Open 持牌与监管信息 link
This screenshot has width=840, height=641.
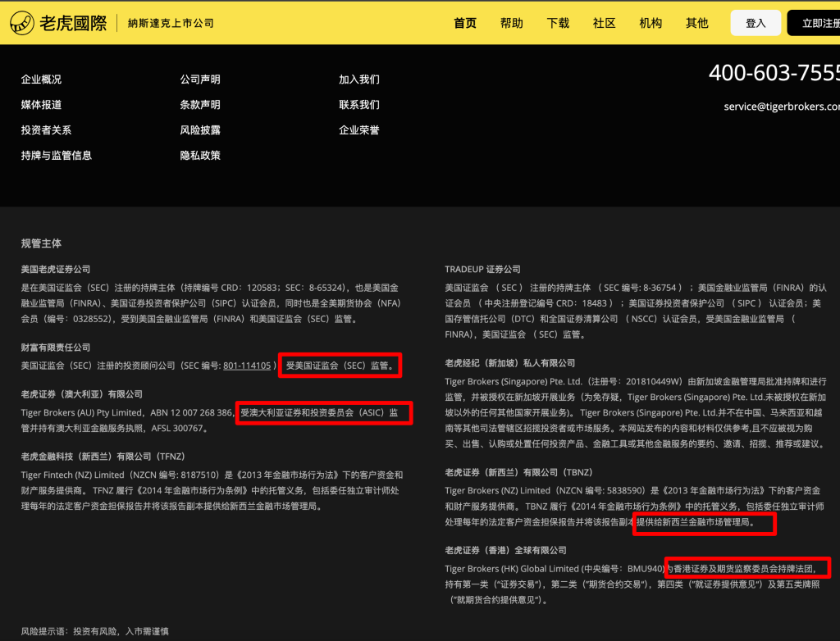point(57,155)
